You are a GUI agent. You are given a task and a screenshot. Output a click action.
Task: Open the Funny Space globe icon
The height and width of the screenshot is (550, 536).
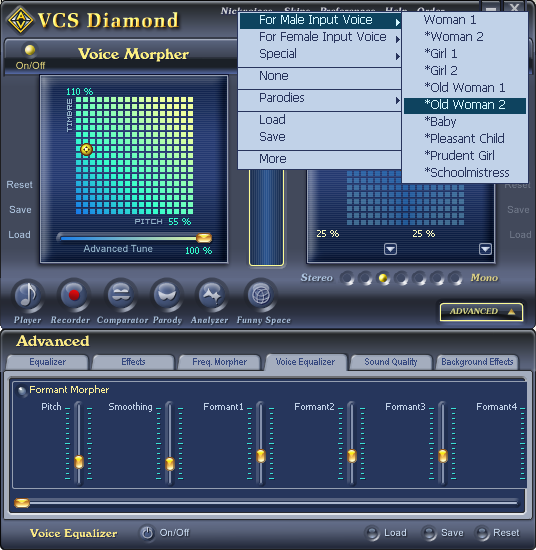pyautogui.click(x=261, y=295)
